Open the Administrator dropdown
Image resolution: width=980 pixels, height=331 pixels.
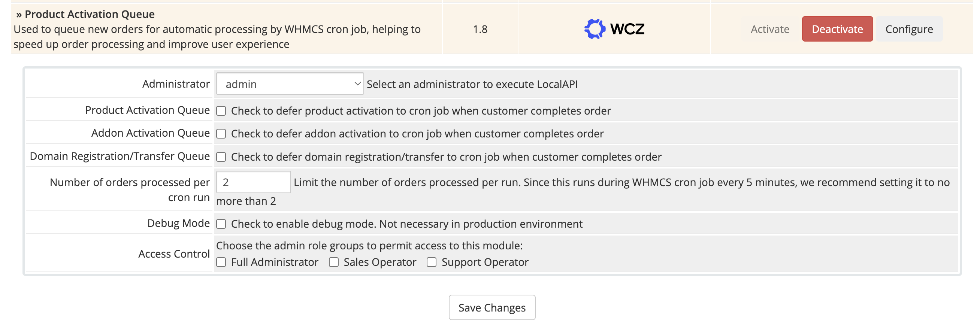[290, 84]
